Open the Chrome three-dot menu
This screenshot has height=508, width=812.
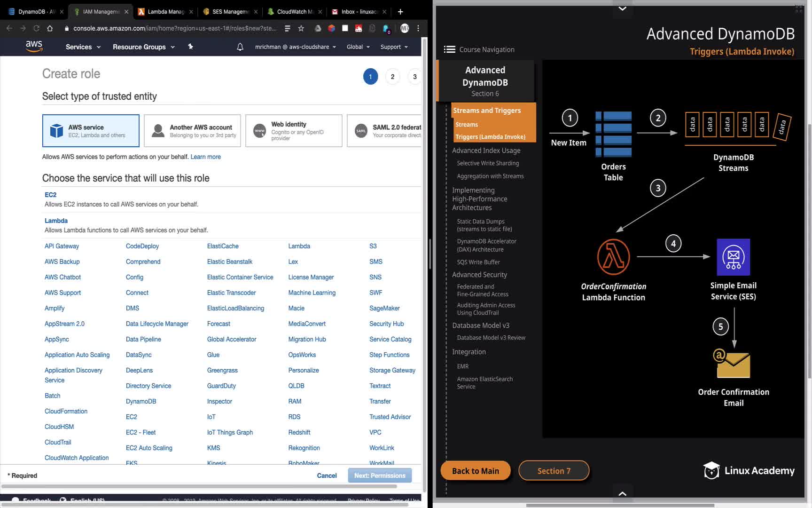(x=418, y=28)
